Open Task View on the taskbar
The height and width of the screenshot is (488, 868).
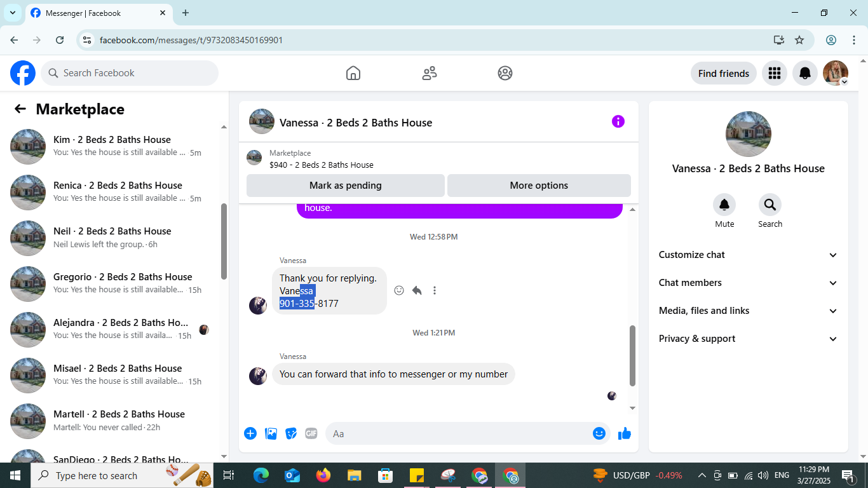click(229, 475)
